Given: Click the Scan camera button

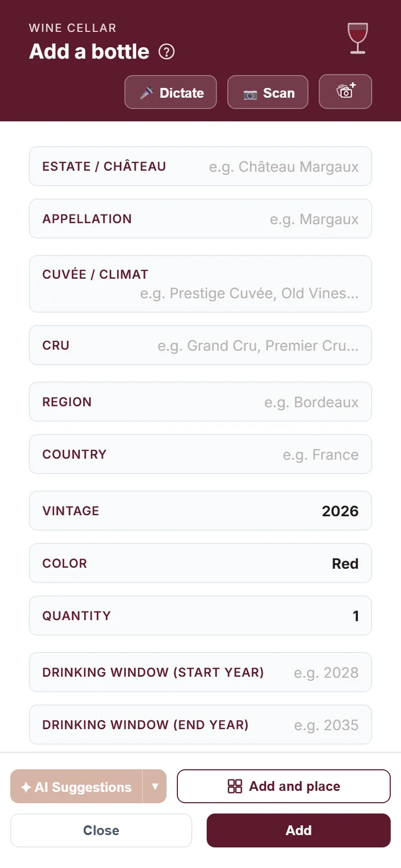Looking at the screenshot, I should click(x=268, y=92).
